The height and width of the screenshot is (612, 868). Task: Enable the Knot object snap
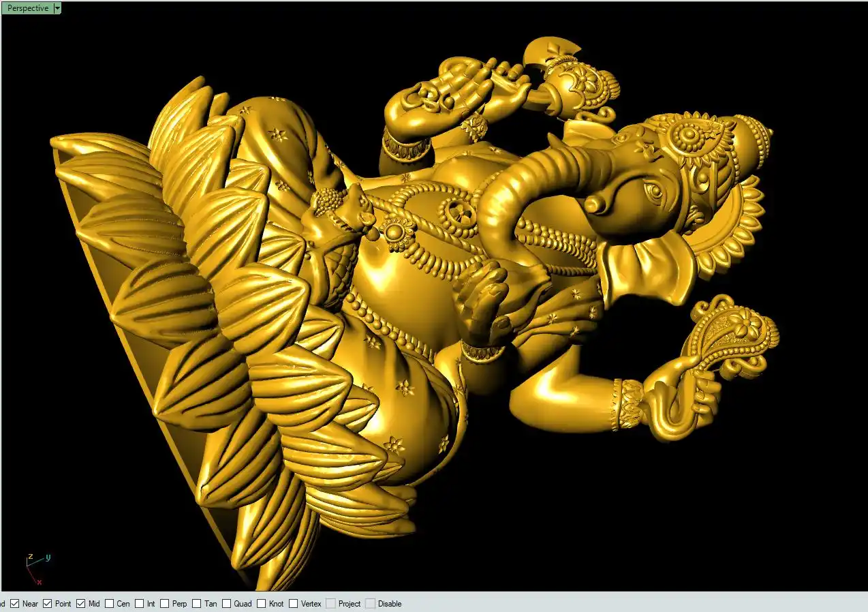click(x=262, y=604)
